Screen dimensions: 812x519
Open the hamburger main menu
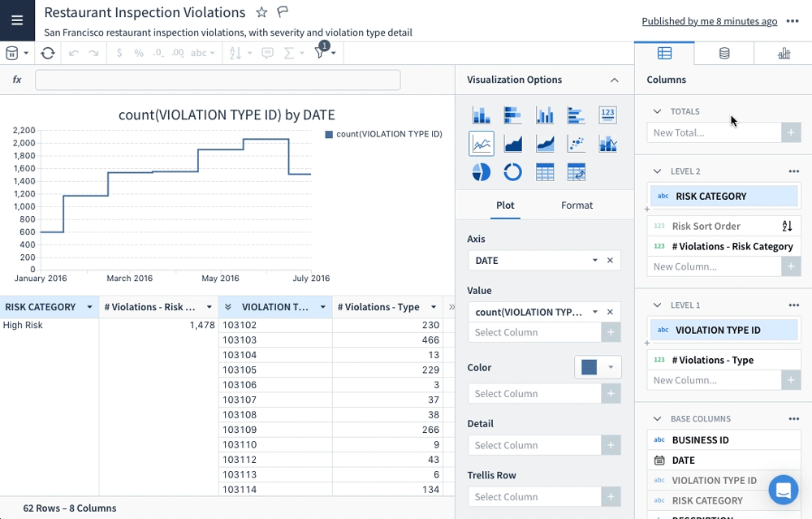(17, 20)
